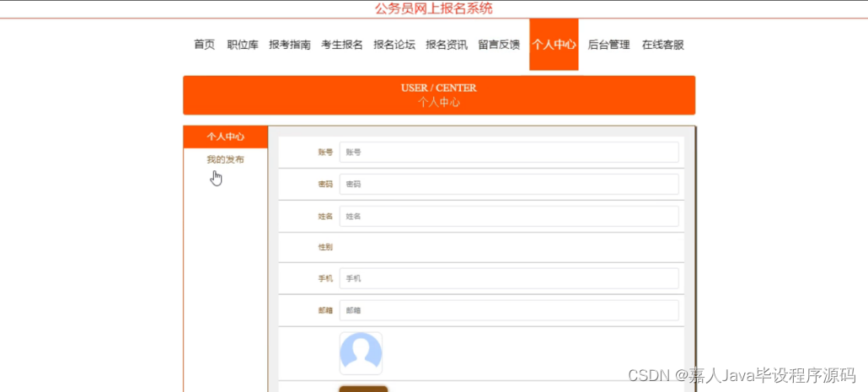Open 我的发布 in the sidebar

click(225, 159)
